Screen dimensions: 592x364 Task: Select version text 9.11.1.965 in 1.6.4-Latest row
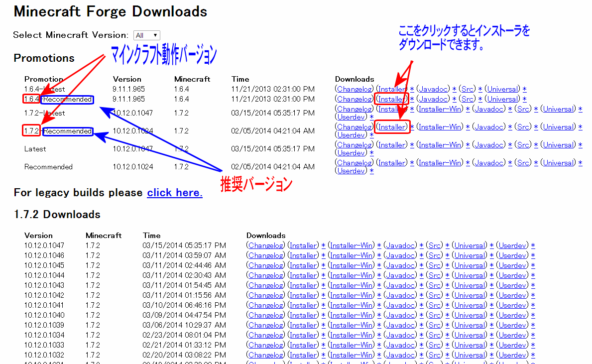point(128,89)
